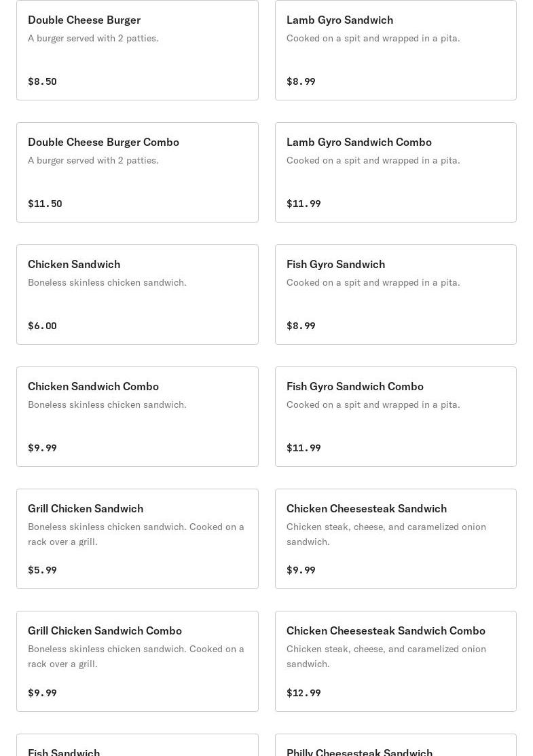
Task: Open the Philly Cheesesteak Sandwich card
Action: 395,746
